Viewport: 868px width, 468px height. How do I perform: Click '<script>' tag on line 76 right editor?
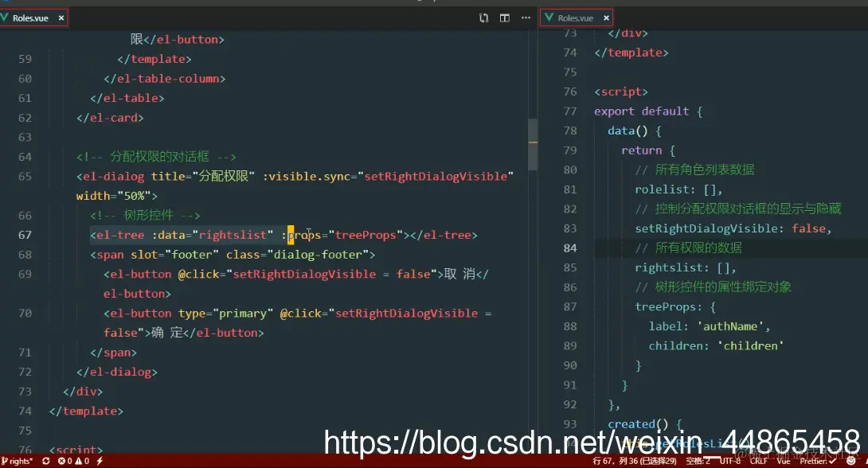click(x=620, y=92)
